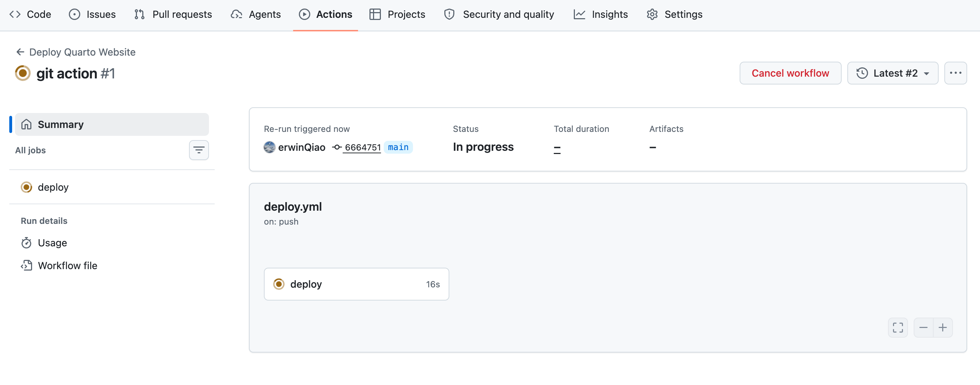Click the Settings gear icon

click(x=652, y=15)
